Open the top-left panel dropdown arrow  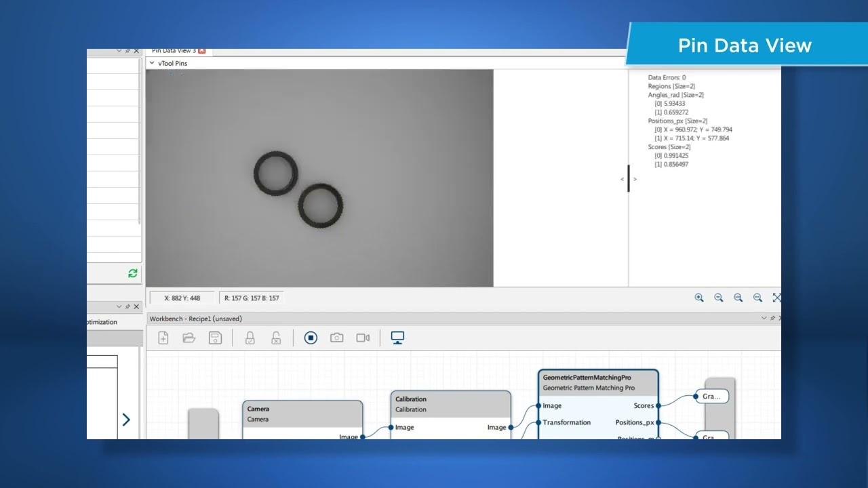coord(119,51)
